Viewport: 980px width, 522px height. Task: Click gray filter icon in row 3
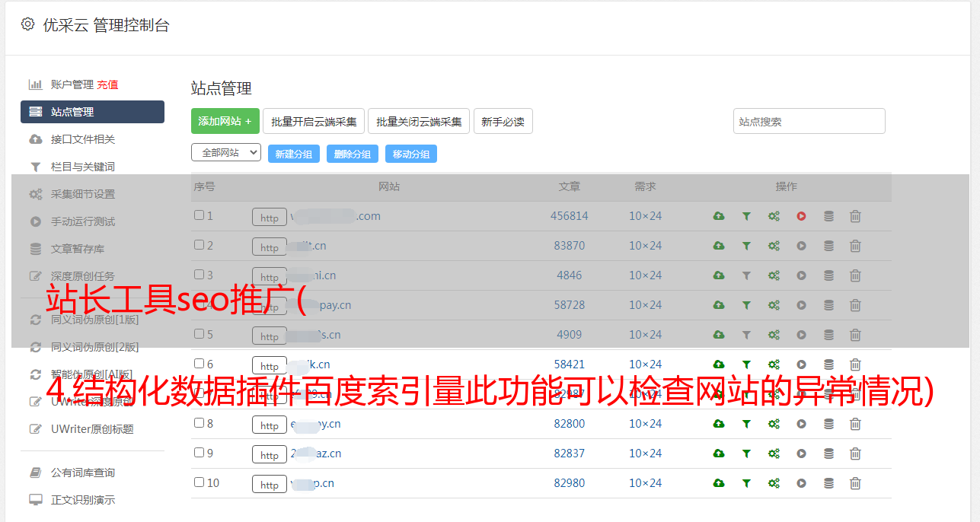(x=746, y=275)
